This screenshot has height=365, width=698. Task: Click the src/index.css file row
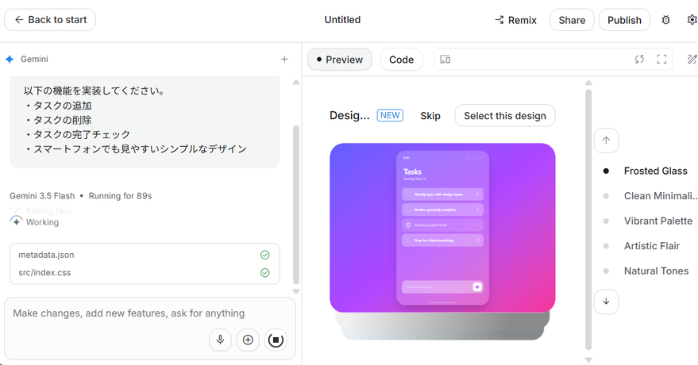coord(144,272)
